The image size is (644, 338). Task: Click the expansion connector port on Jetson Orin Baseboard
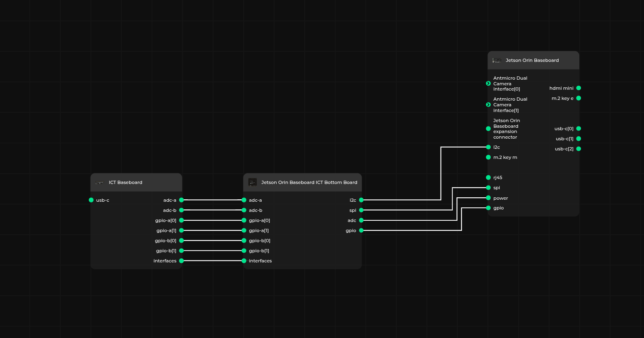click(488, 129)
